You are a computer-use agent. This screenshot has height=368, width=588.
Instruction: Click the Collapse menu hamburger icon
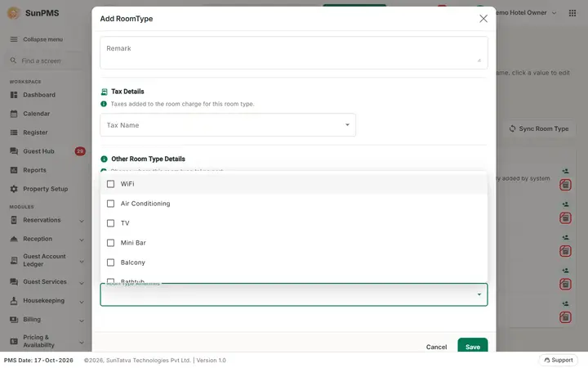point(14,39)
